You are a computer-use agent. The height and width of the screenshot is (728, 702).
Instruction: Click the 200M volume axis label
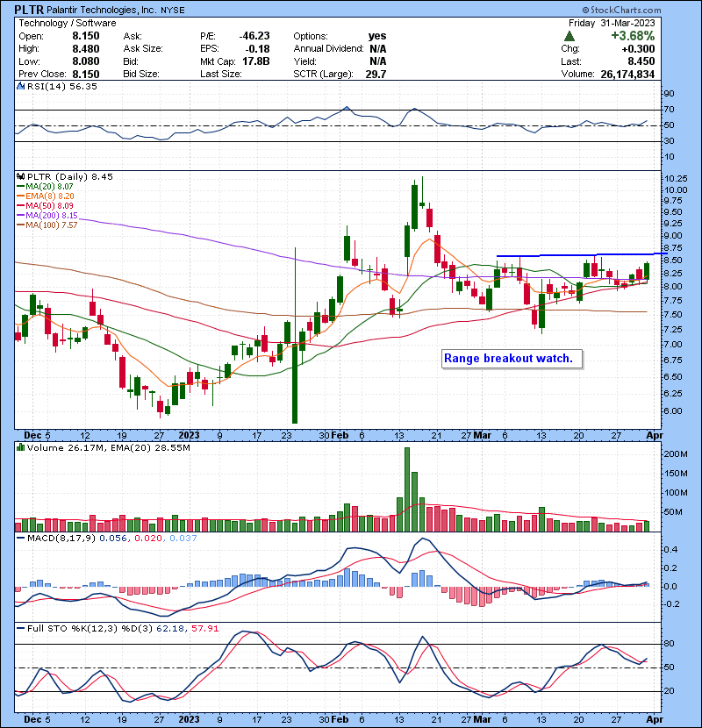coord(676,454)
